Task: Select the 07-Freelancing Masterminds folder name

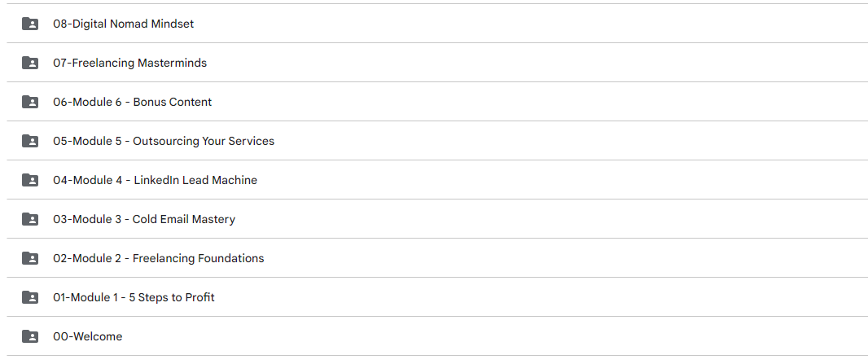Action: click(x=130, y=63)
